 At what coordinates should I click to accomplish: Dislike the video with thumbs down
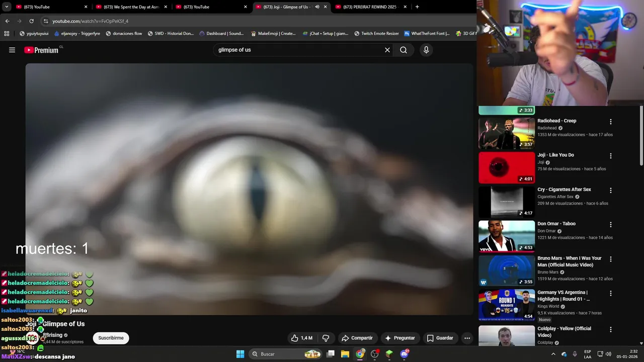326,338
